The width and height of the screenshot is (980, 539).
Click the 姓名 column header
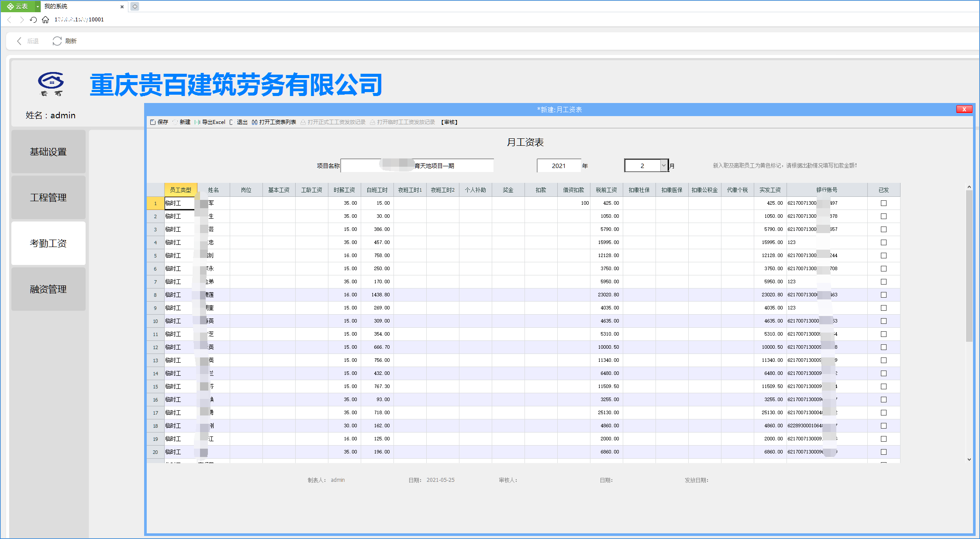[214, 190]
